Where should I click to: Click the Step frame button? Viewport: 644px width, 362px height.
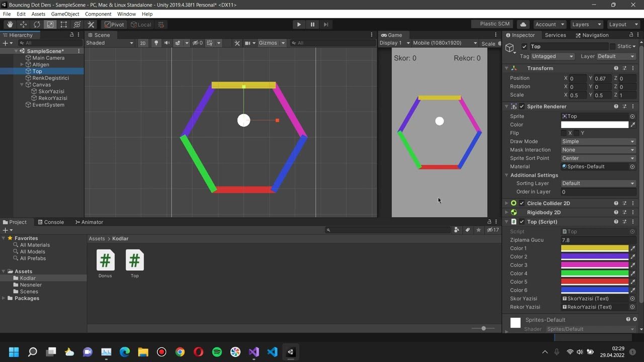coord(326,24)
